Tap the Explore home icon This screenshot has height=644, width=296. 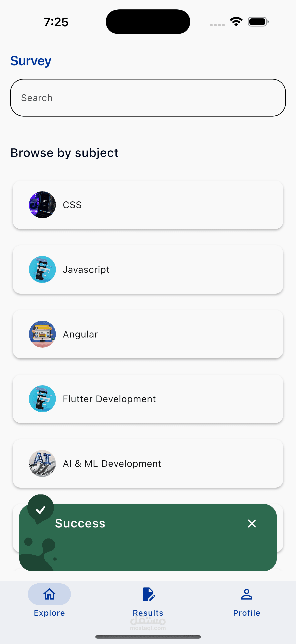tap(49, 594)
